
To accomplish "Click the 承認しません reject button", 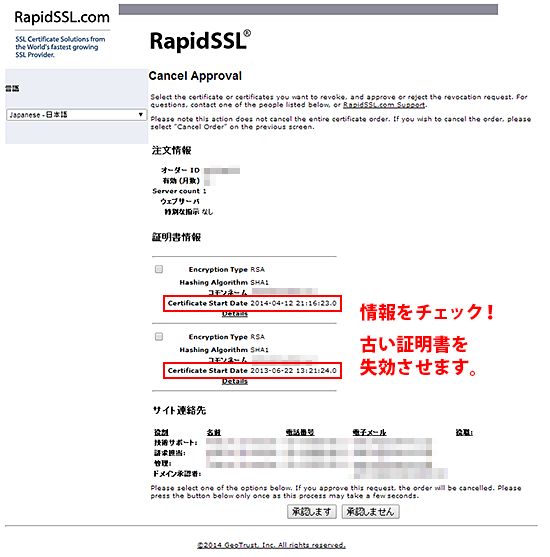I will pyautogui.click(x=370, y=512).
